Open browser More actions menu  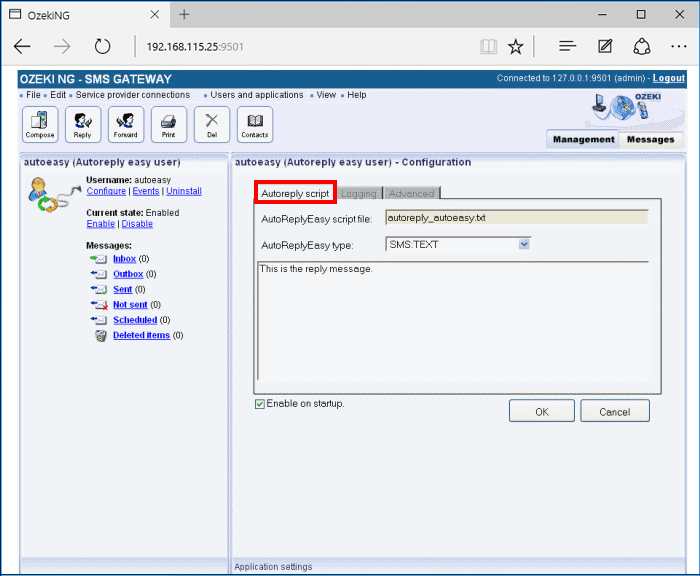(x=679, y=46)
